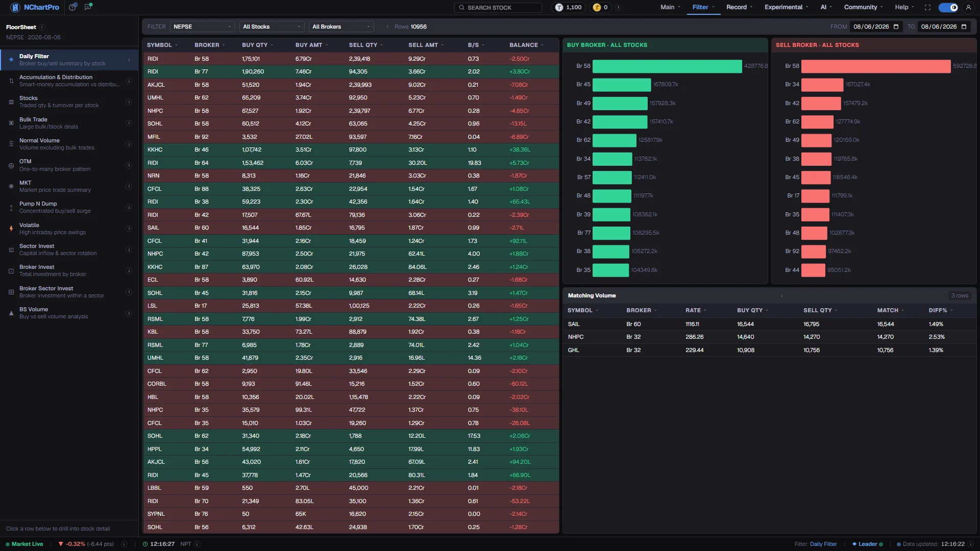Click the info icon beside Rows count
The image size is (980, 551).
[x=387, y=27]
